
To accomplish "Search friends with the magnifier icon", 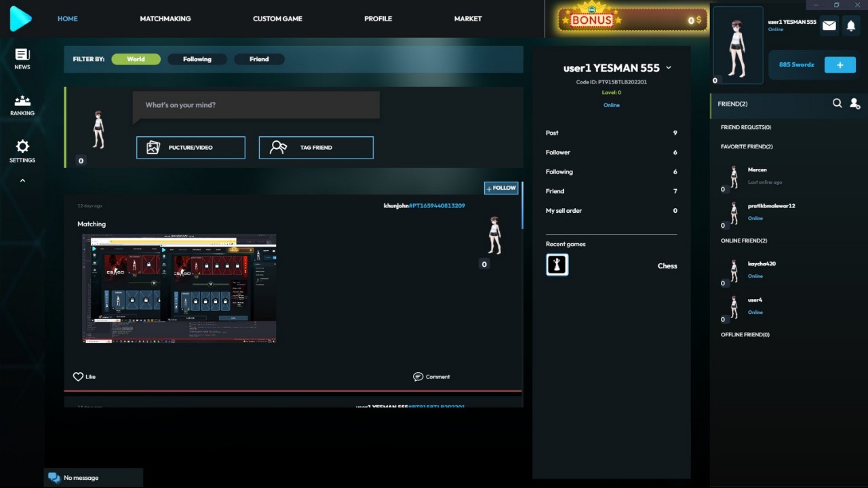I will pyautogui.click(x=837, y=103).
